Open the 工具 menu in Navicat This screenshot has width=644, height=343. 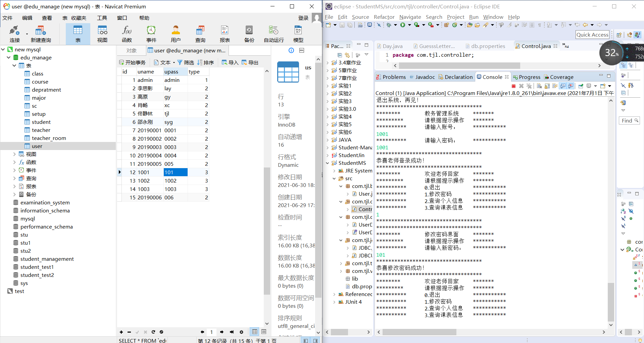click(102, 18)
